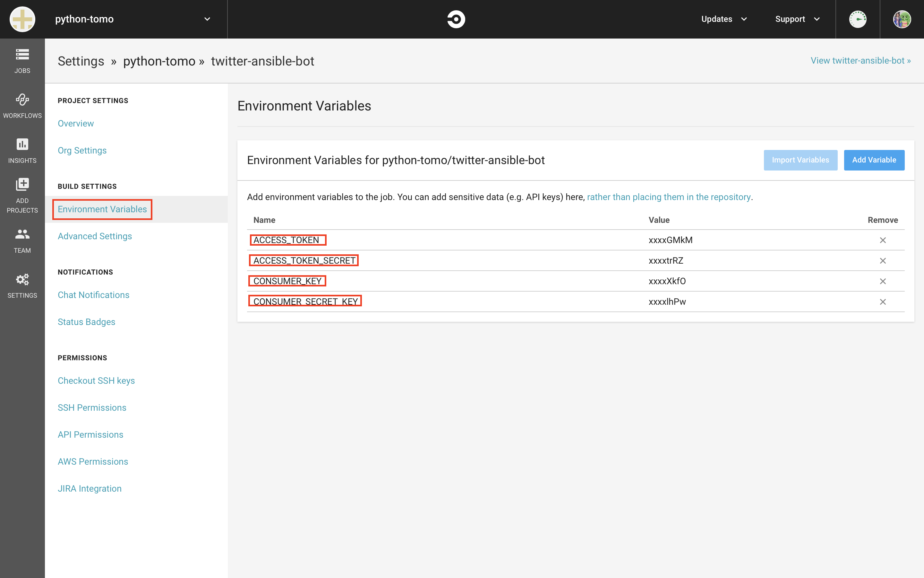Select the CONSUMER_KEY name cell
This screenshot has width=924, height=578.
(287, 281)
